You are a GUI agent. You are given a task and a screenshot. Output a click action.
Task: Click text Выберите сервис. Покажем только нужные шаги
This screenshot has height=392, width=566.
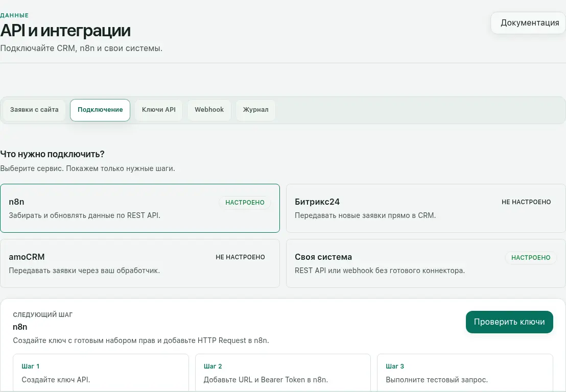point(87,168)
